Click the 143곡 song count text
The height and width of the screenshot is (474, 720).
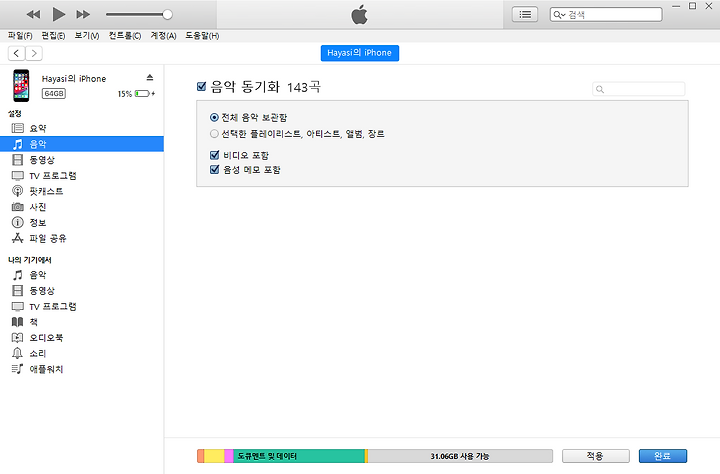[x=304, y=87]
